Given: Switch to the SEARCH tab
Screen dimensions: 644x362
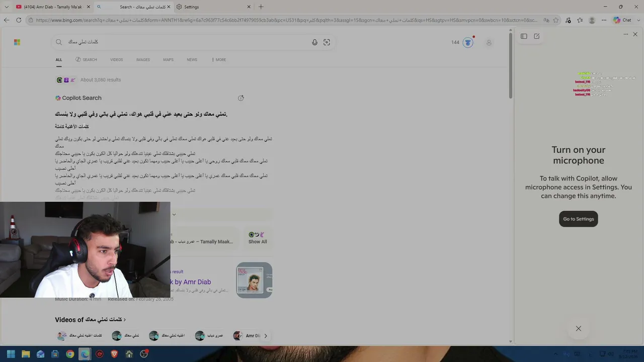Looking at the screenshot, I should click(x=86, y=60).
